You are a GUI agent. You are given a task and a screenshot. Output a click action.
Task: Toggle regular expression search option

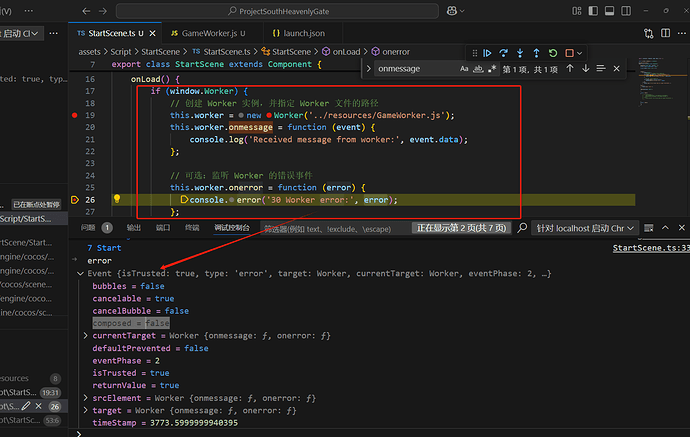(x=493, y=69)
